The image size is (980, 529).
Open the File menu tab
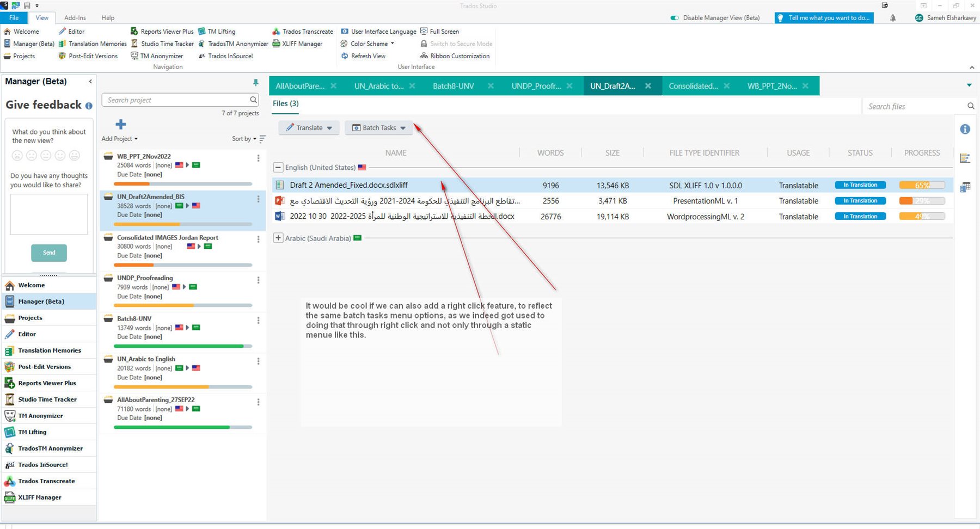tap(14, 18)
